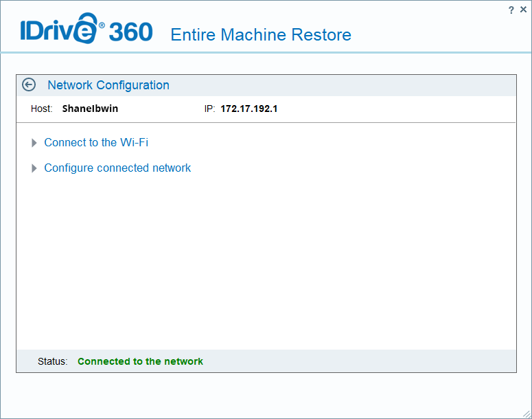
Task: Click the window resize grip in the corner
Action: pos(527,414)
